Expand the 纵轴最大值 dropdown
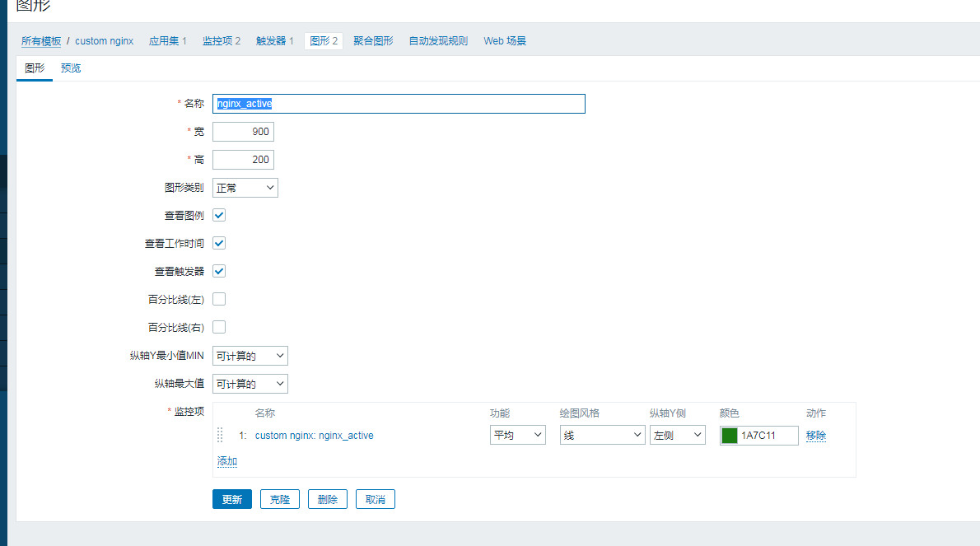 coord(250,384)
